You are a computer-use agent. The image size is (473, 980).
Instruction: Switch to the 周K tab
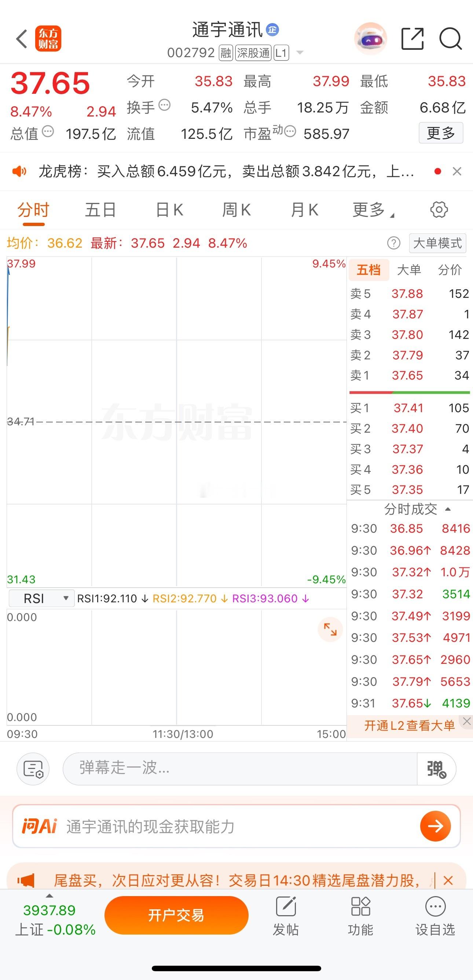pos(236,210)
